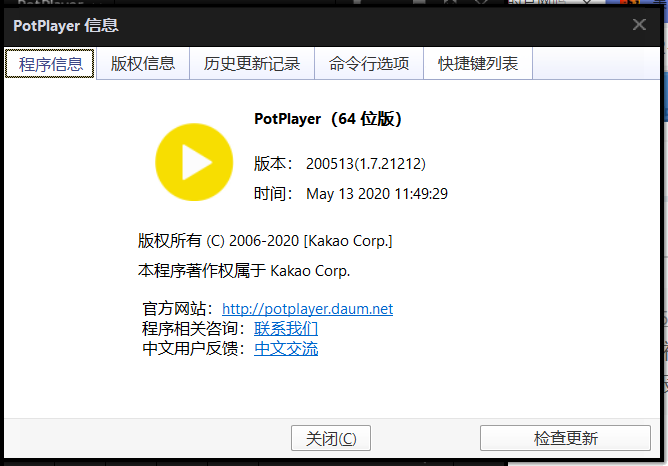Image resolution: width=668 pixels, height=466 pixels.
Task: View the 快捷键列表 tab
Action: [x=478, y=64]
